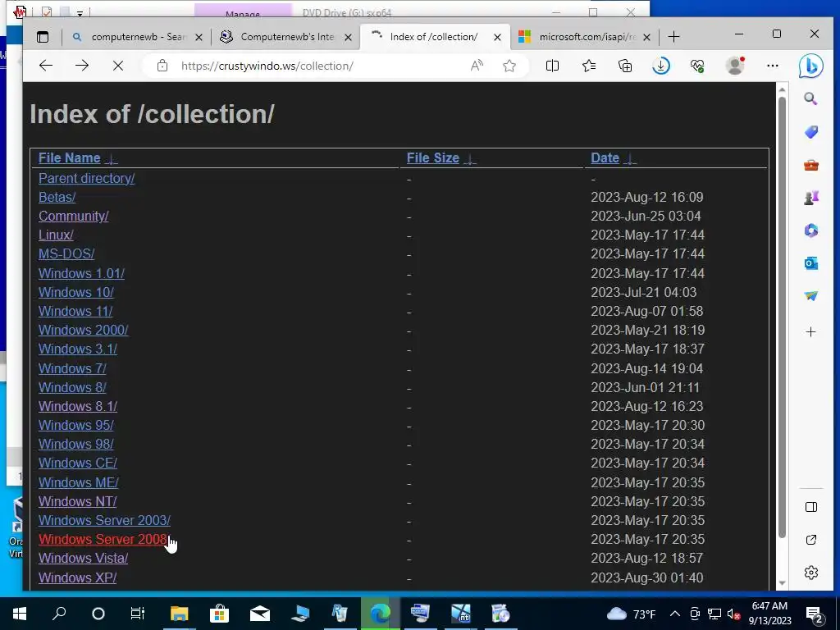Sort File Name descending using arrow
Image resolution: width=840 pixels, height=630 pixels.
coord(111,159)
